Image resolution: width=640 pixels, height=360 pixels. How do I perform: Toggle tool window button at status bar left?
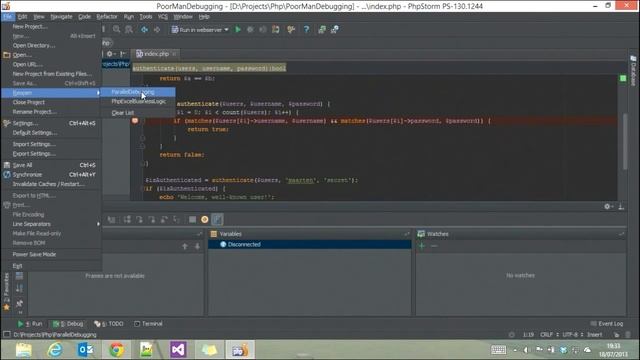pyautogui.click(x=7, y=335)
